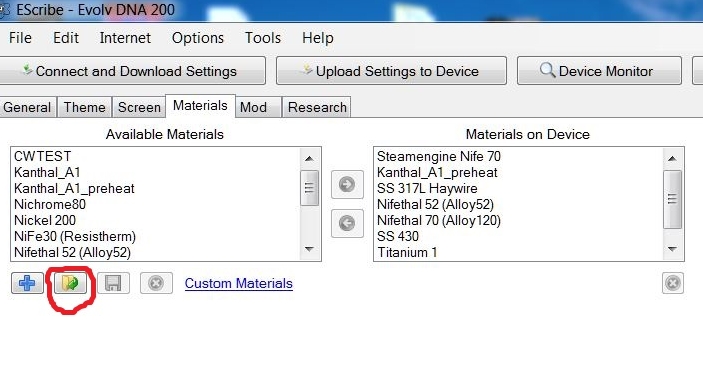The image size is (703, 381).
Task: Click the left arrow to remove material from device
Action: pyautogui.click(x=347, y=223)
